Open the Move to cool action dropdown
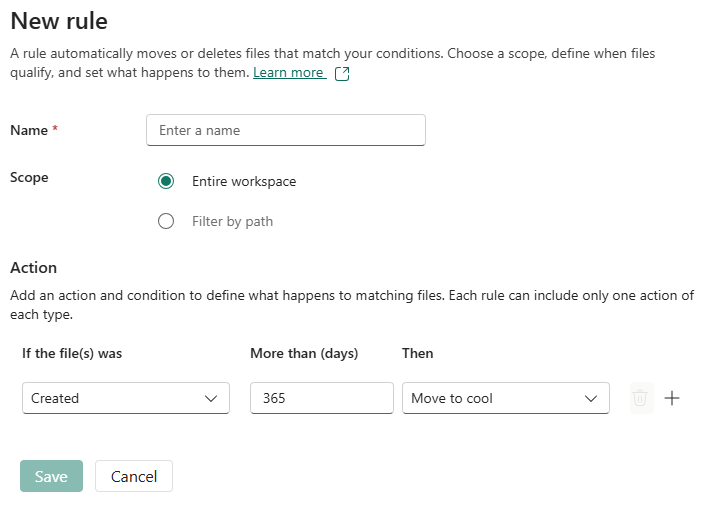712x516 pixels. 505,398
